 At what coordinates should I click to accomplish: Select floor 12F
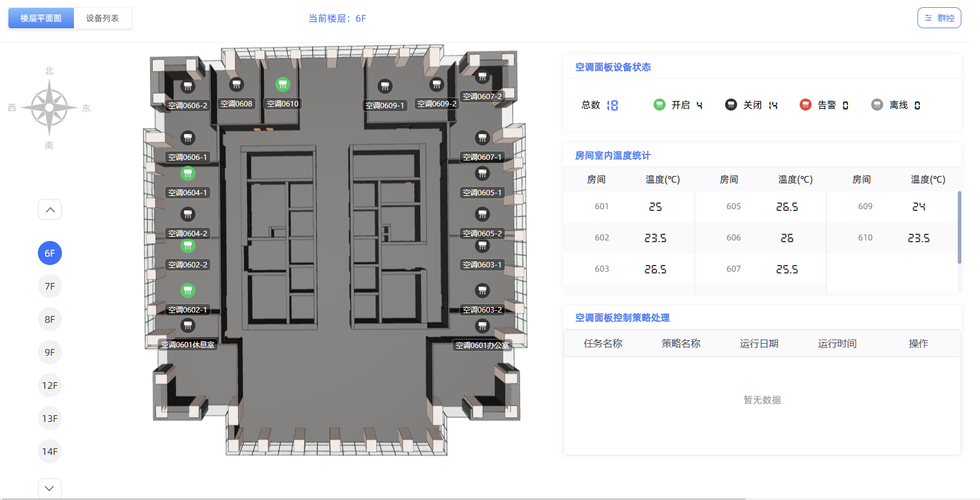[50, 385]
